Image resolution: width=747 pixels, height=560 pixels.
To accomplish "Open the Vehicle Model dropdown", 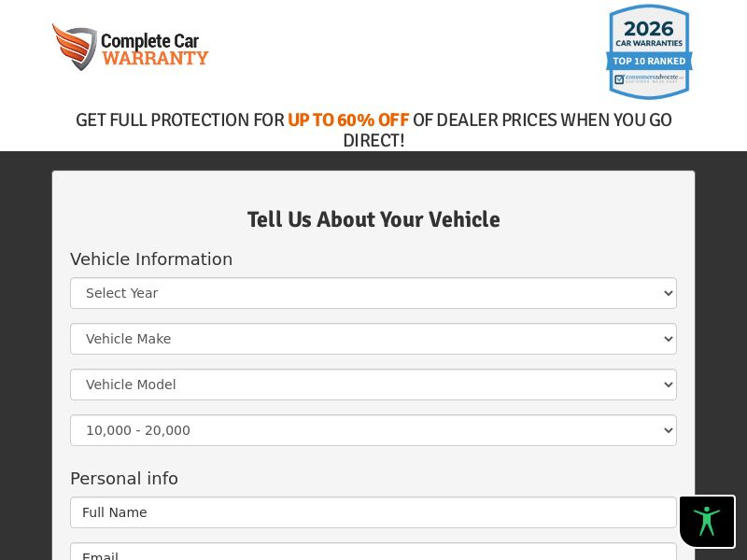I will point(373,385).
